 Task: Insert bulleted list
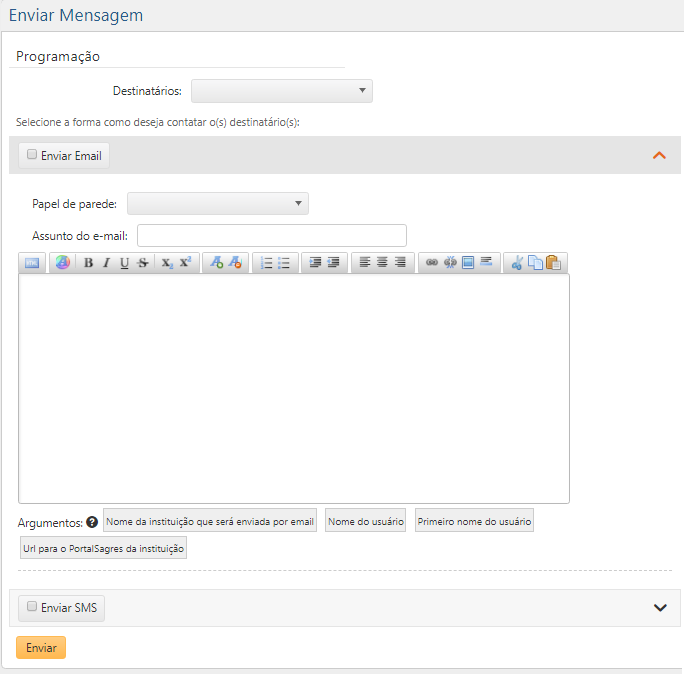(284, 263)
